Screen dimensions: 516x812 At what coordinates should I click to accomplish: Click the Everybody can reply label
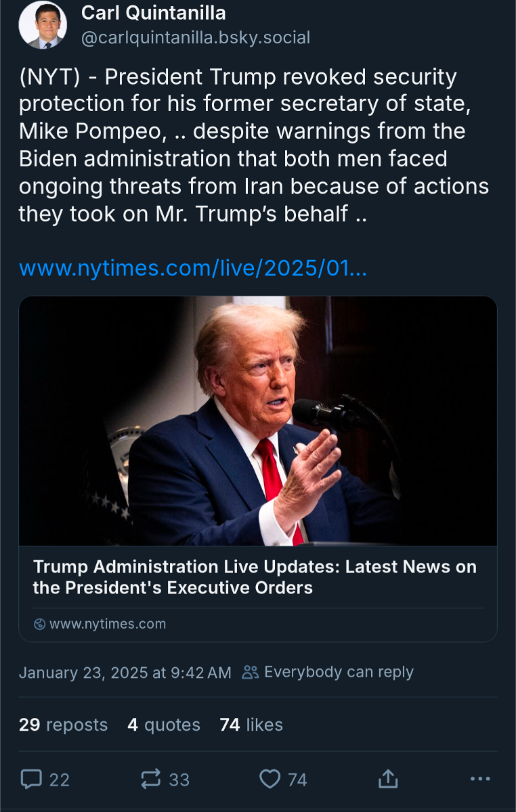point(339,672)
